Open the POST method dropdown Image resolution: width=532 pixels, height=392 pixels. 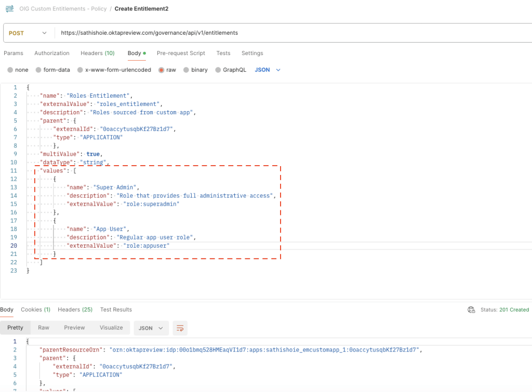pyautogui.click(x=28, y=33)
